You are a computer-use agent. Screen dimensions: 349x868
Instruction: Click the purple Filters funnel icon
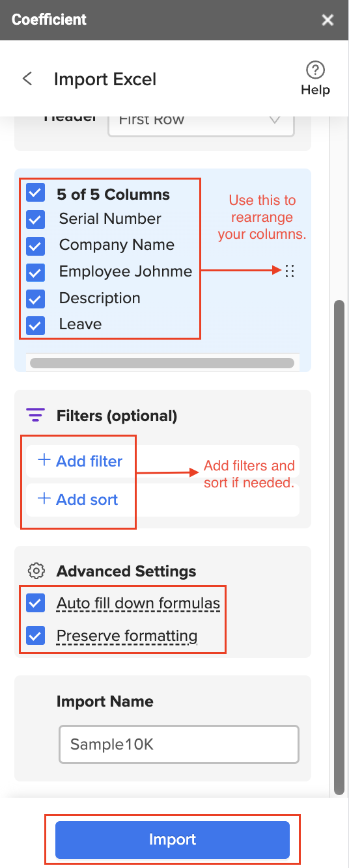35,415
